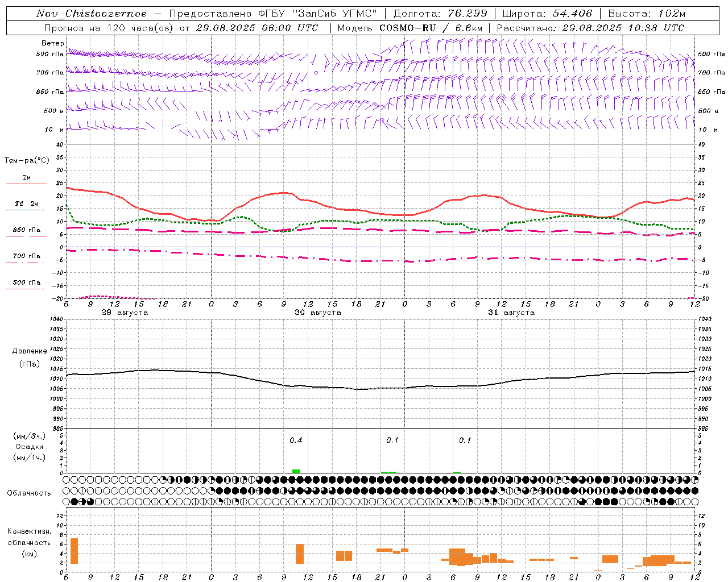Select the latitude value Широта: 54.406
Screen dimensions: 728x582
547,14
